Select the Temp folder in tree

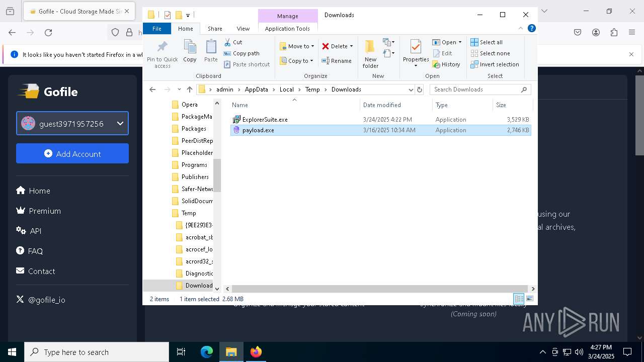184,213
